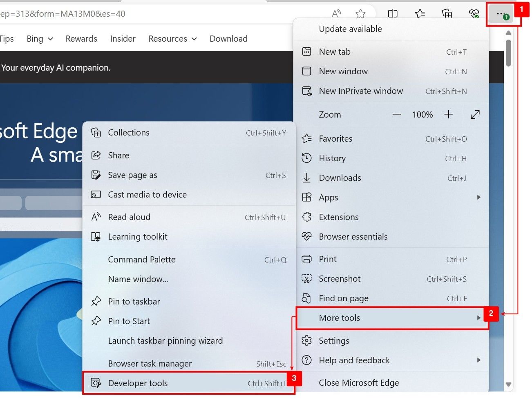The height and width of the screenshot is (409, 532).
Task: Expand the Help and feedback submenu arrow
Action: click(479, 360)
